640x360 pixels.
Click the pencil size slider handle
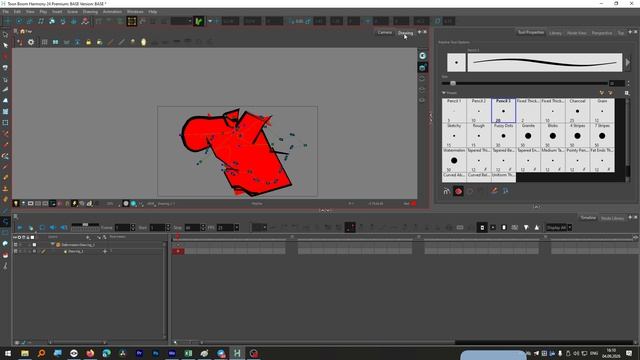[453, 83]
